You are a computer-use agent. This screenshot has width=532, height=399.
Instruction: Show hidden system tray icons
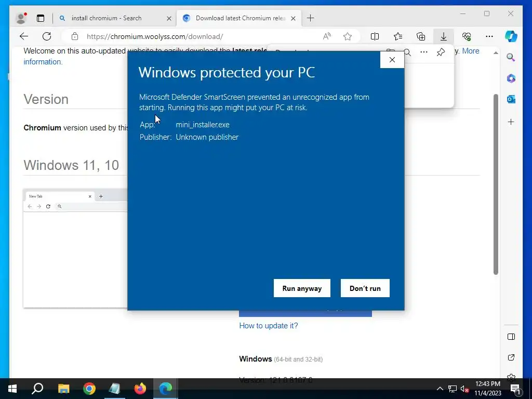click(440, 389)
